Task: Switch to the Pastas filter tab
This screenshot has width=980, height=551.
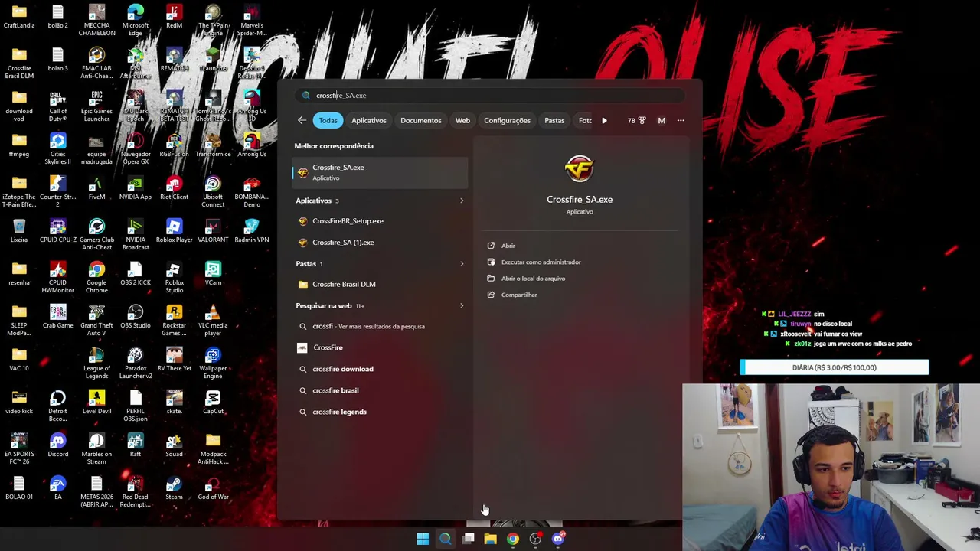Action: (x=554, y=120)
